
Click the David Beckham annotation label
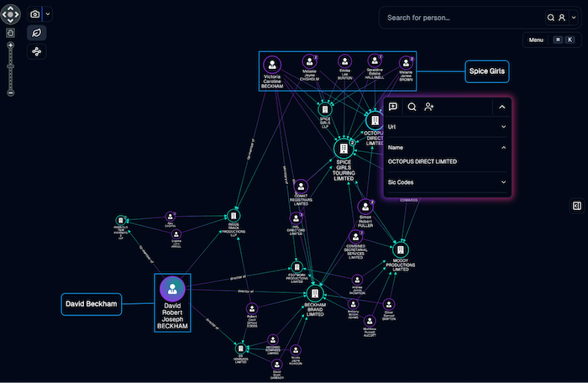tap(91, 304)
